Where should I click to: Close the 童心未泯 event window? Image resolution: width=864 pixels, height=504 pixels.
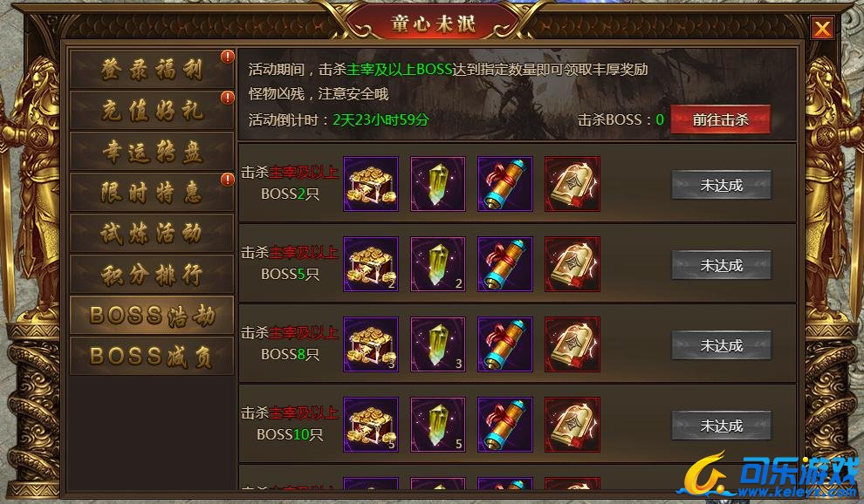[x=822, y=28]
